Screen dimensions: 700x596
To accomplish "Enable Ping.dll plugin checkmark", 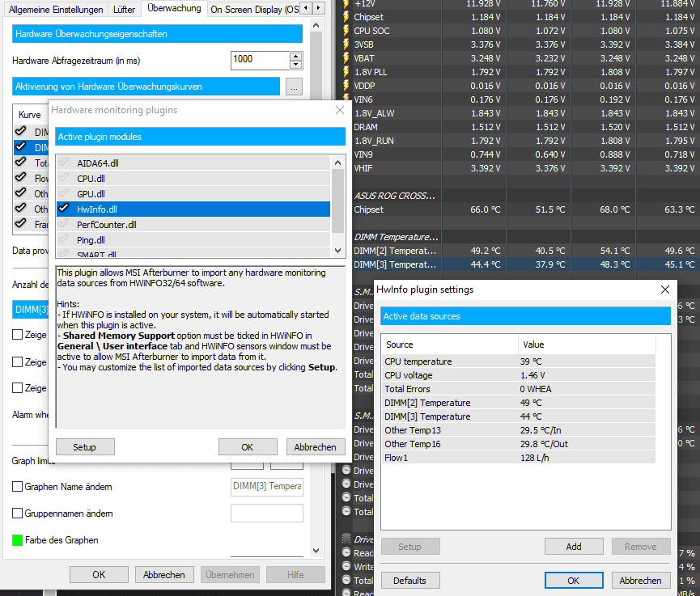I will click(x=64, y=239).
